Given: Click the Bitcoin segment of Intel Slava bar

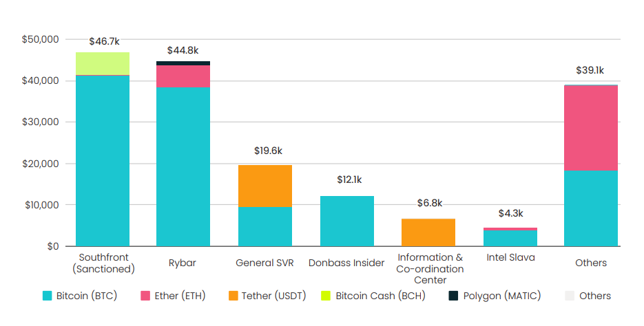Looking at the screenshot, I should [x=510, y=238].
